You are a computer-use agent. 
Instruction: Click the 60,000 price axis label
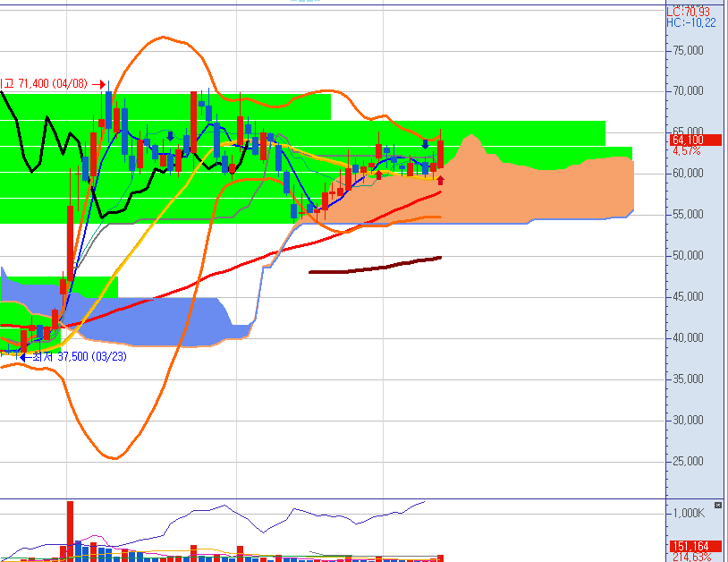[x=688, y=174]
